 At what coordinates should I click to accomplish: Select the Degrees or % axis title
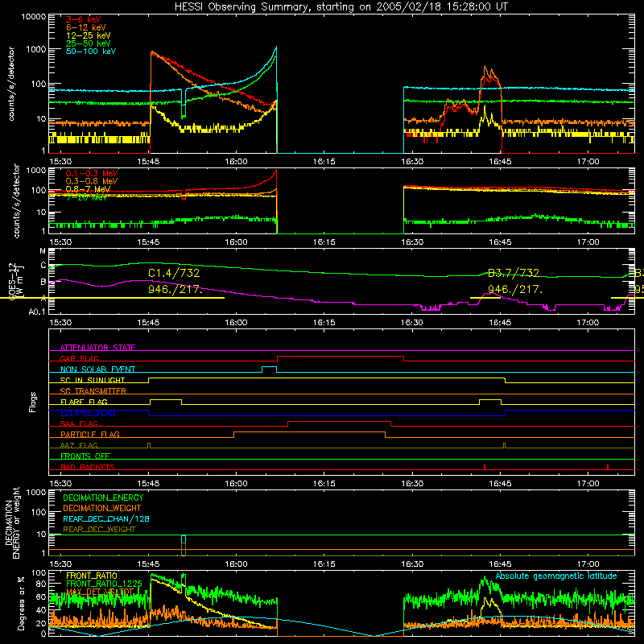(21, 603)
